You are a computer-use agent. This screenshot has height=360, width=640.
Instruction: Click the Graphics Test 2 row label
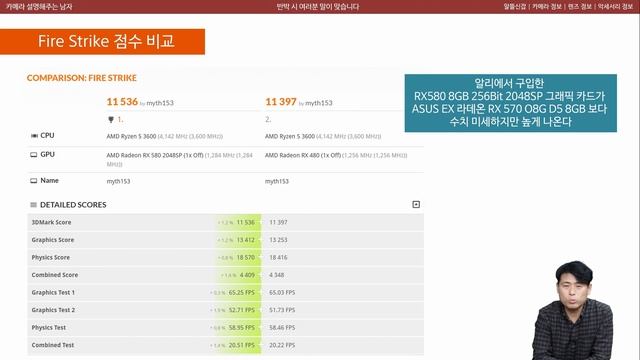[x=53, y=310]
